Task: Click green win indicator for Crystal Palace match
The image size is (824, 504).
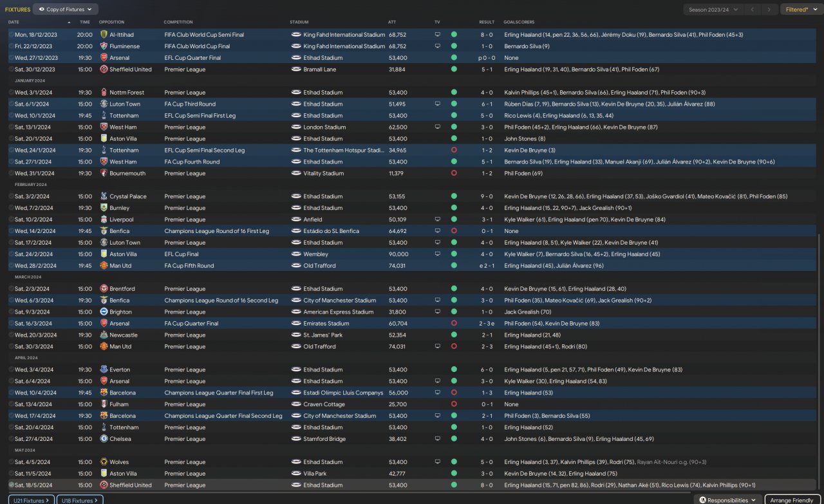Action: click(454, 197)
